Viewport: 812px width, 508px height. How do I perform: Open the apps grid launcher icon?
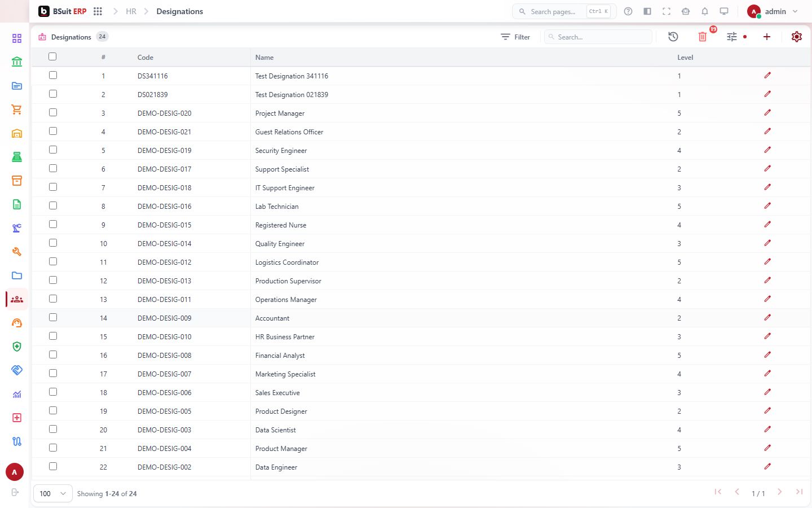click(98, 11)
